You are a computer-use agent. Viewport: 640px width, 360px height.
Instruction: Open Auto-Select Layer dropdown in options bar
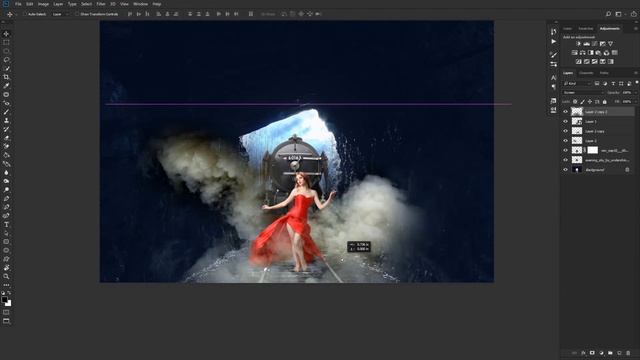click(x=60, y=14)
